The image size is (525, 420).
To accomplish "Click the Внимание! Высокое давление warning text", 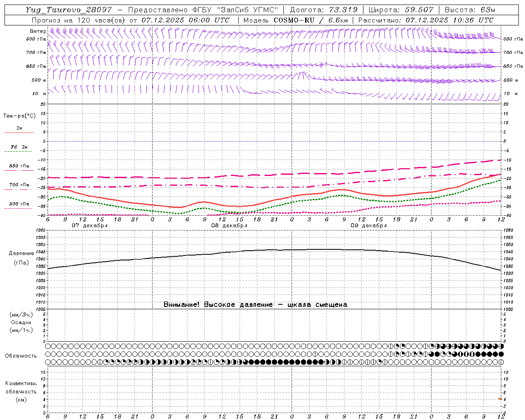I will tap(256, 305).
